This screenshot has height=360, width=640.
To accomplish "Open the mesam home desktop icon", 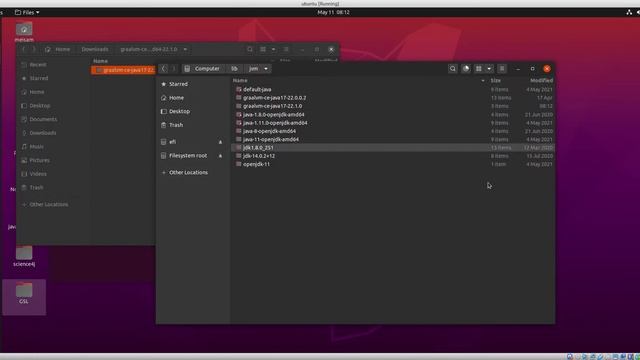I will [x=24, y=32].
